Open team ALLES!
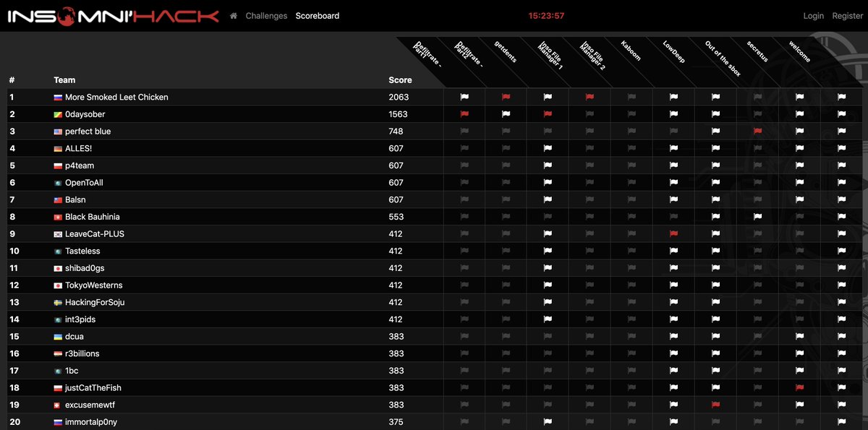 79,148
